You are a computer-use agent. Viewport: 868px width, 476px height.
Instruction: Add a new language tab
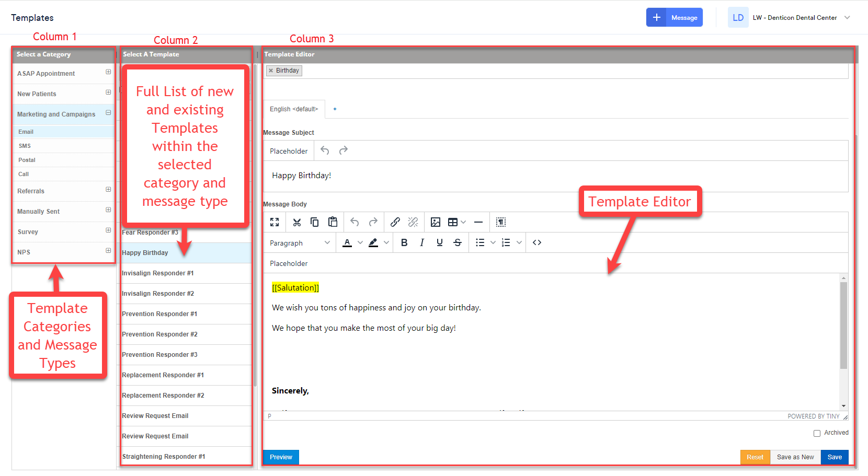pos(335,109)
